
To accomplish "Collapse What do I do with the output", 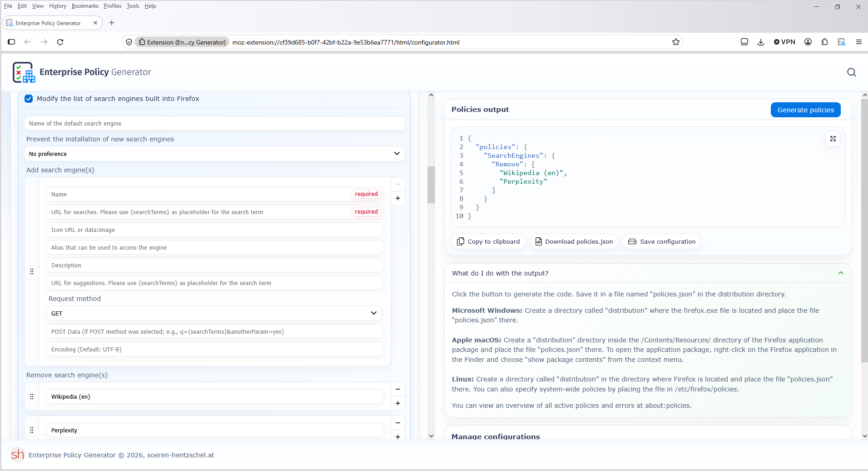I will [840, 273].
